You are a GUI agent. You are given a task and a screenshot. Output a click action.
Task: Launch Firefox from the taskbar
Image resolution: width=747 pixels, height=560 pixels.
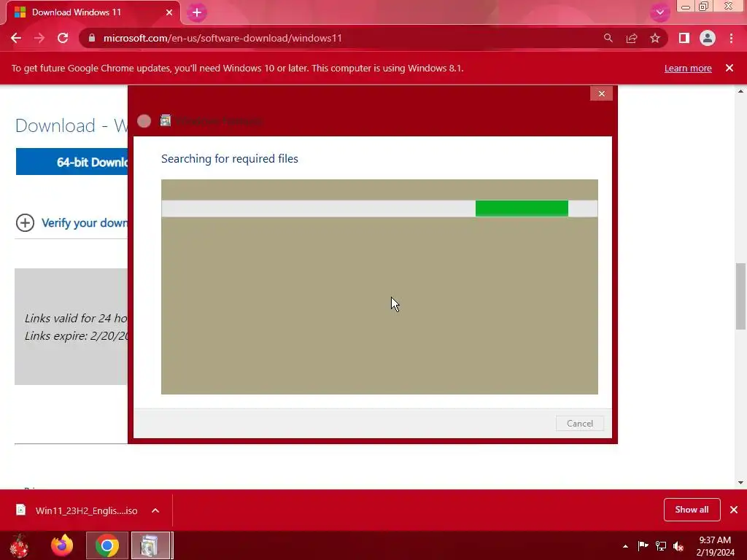click(62, 545)
